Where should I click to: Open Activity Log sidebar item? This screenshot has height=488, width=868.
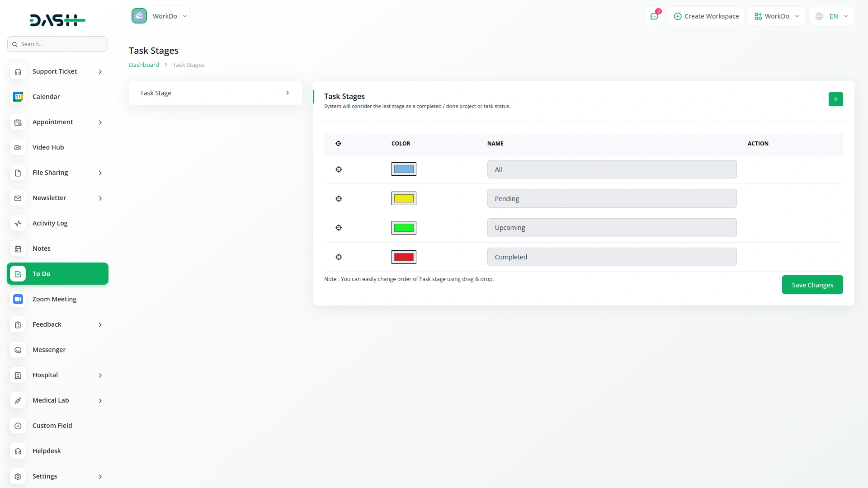[x=50, y=223]
